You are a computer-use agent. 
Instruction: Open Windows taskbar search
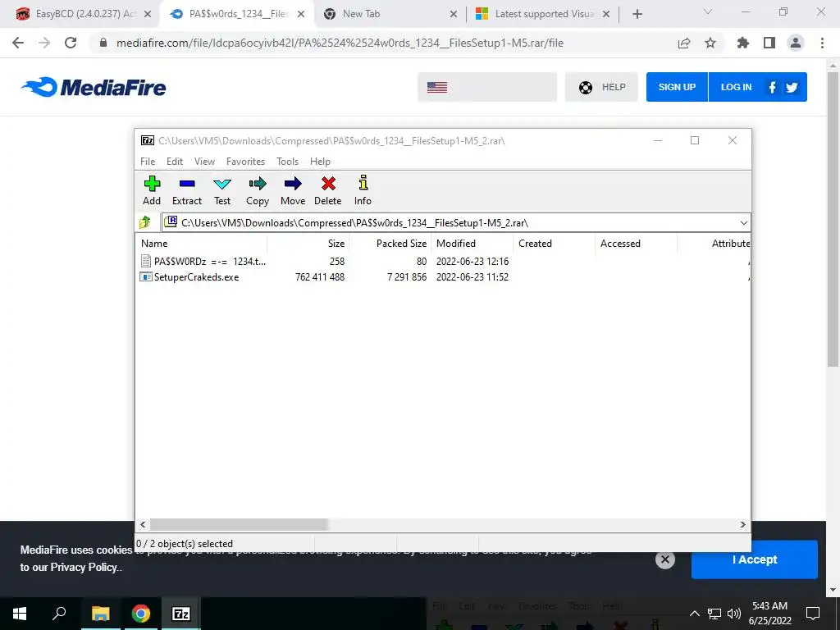coord(59,614)
